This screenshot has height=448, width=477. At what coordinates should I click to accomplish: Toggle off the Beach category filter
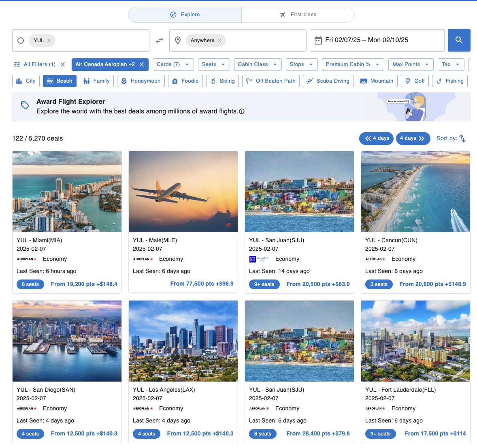pyautogui.click(x=60, y=81)
